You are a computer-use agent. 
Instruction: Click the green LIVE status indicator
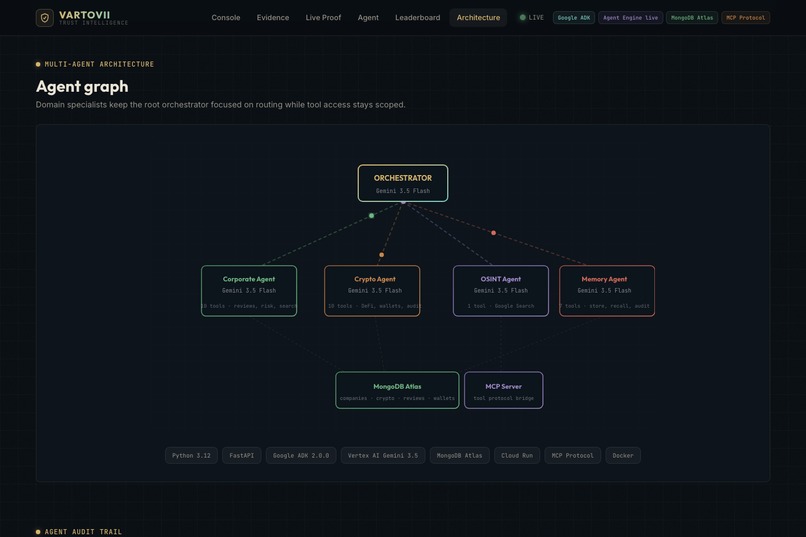pos(531,17)
